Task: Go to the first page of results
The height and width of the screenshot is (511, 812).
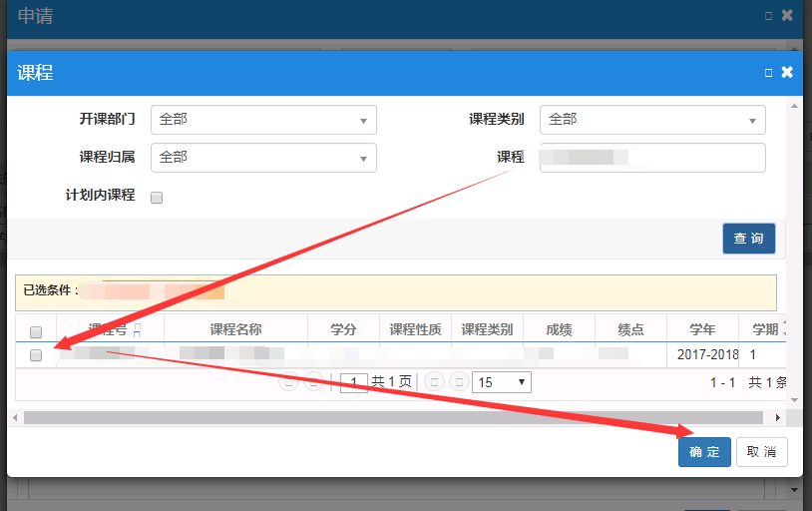Action: 287,382
